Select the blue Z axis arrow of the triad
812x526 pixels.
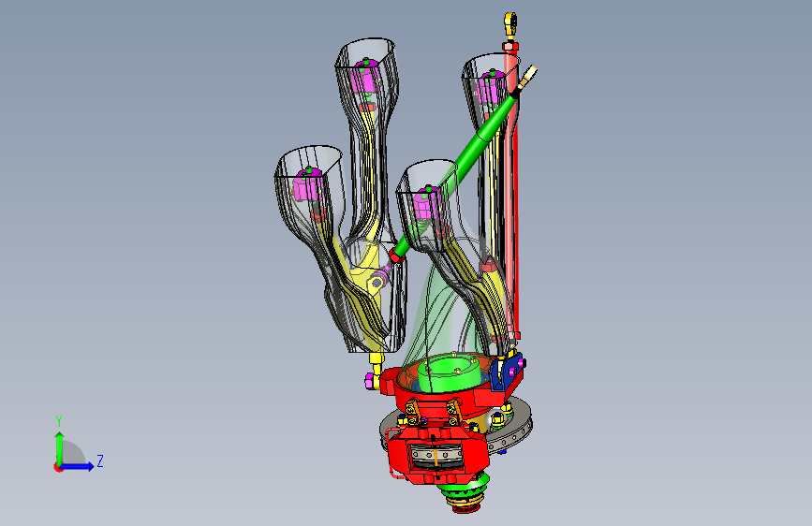[78, 466]
